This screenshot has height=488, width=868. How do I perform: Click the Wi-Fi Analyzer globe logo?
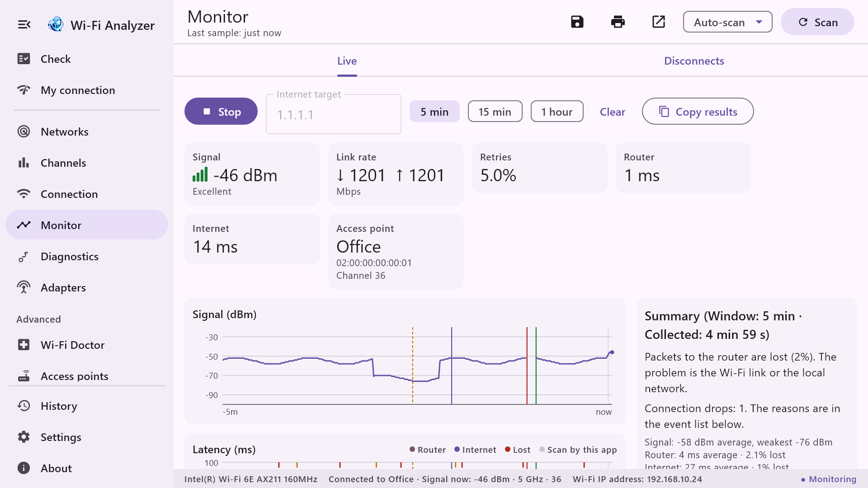pyautogui.click(x=56, y=24)
